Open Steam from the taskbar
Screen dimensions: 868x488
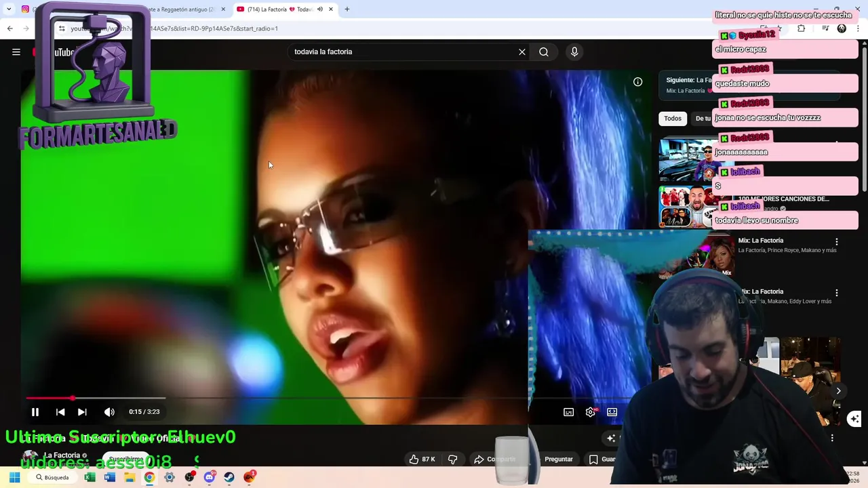[x=229, y=477]
